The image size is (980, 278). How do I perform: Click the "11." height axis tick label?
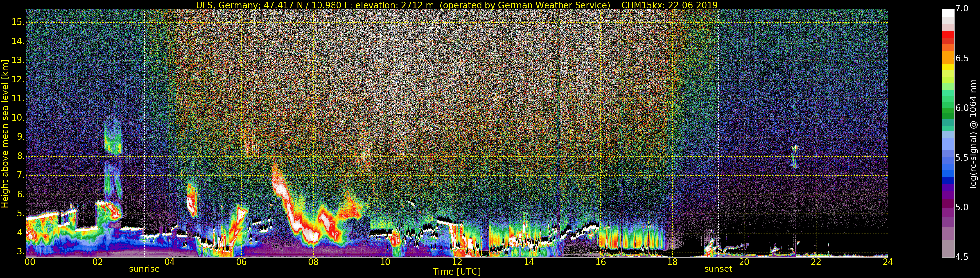tap(18, 99)
